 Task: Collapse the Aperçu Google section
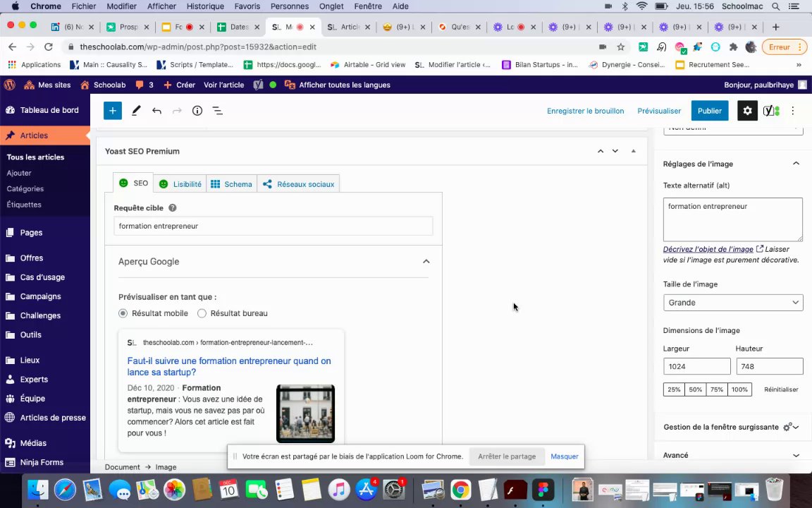[426, 261]
